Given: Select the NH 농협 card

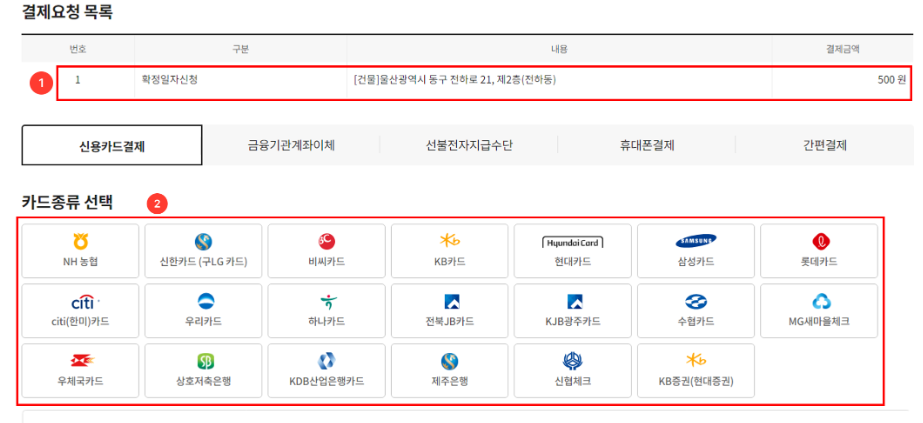Looking at the screenshot, I should tap(81, 251).
